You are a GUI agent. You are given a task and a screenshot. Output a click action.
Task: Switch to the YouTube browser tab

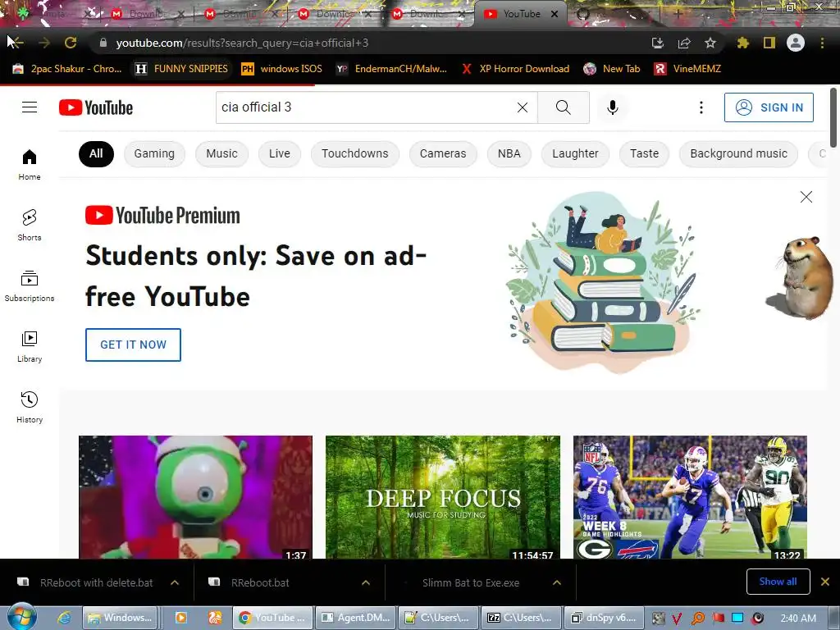coord(519,14)
